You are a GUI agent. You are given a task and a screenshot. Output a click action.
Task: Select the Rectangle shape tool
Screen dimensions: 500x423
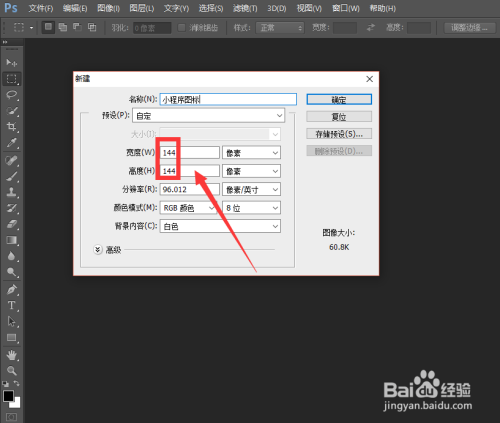(x=12, y=337)
